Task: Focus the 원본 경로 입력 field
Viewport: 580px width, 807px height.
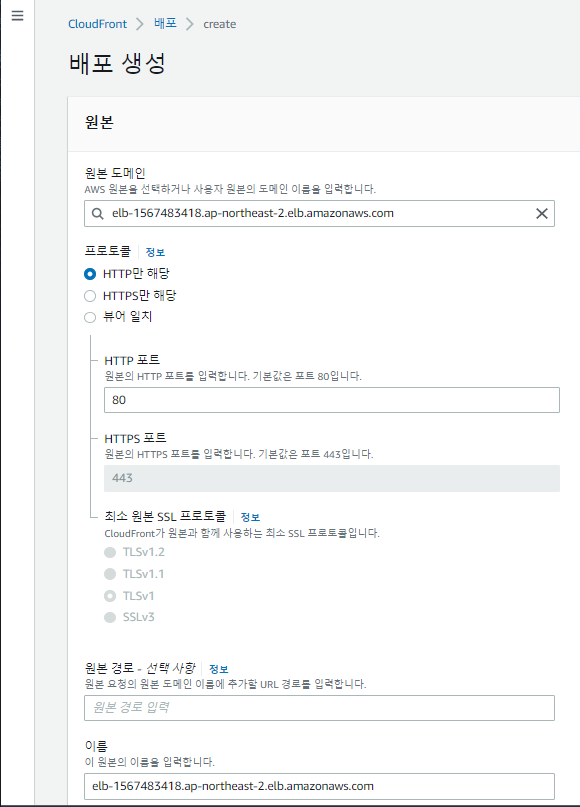Action: (x=319, y=708)
